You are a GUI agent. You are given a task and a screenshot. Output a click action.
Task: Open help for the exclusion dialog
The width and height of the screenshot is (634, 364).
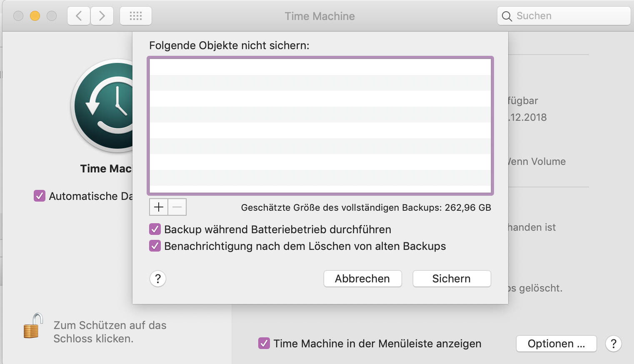(158, 279)
